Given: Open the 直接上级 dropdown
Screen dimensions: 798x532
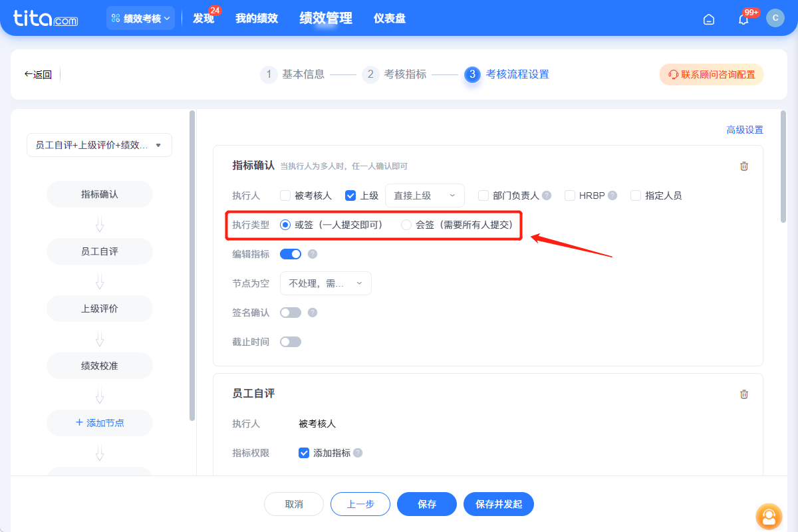Looking at the screenshot, I should pos(425,195).
